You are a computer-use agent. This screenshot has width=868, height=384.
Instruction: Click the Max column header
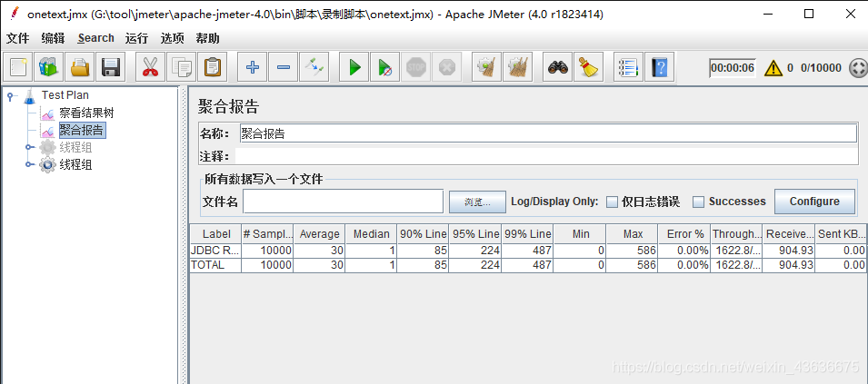tap(633, 233)
